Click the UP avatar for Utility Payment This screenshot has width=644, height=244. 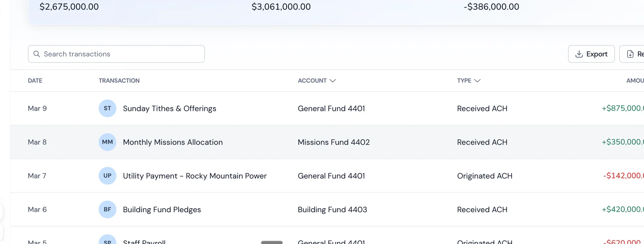(x=107, y=176)
